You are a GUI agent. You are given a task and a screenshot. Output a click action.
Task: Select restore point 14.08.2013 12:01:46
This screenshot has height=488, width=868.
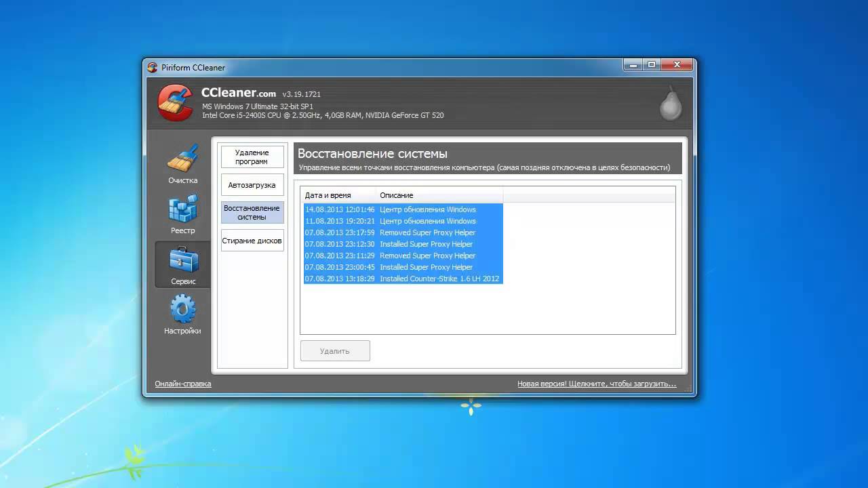point(403,209)
